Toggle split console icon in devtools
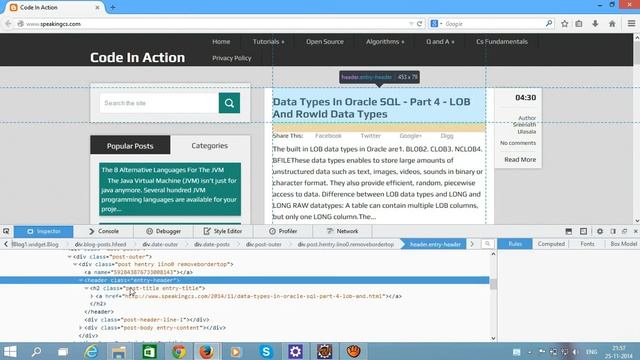Screen dimensions: 640x360 click(569, 231)
